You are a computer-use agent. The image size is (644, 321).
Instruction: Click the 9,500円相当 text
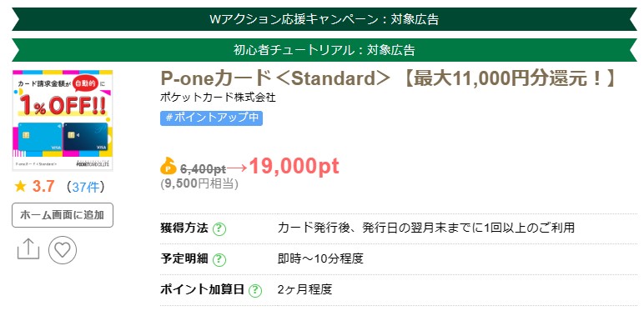coord(199,184)
